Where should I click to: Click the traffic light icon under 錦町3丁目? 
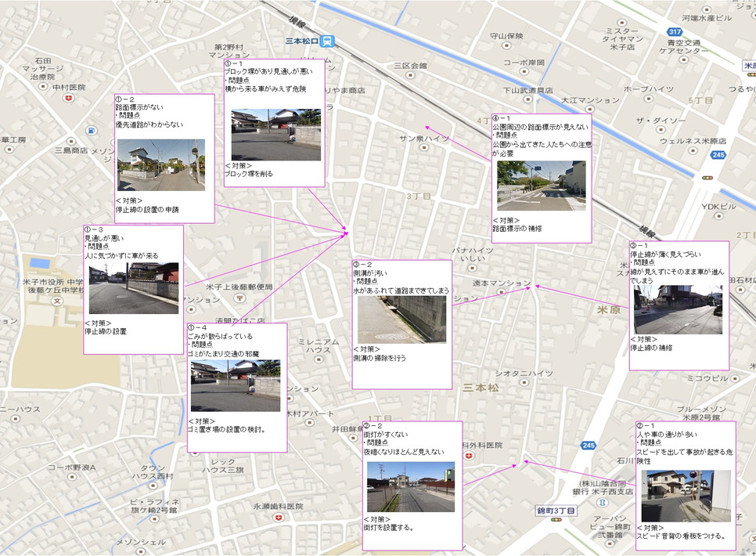point(556,519)
